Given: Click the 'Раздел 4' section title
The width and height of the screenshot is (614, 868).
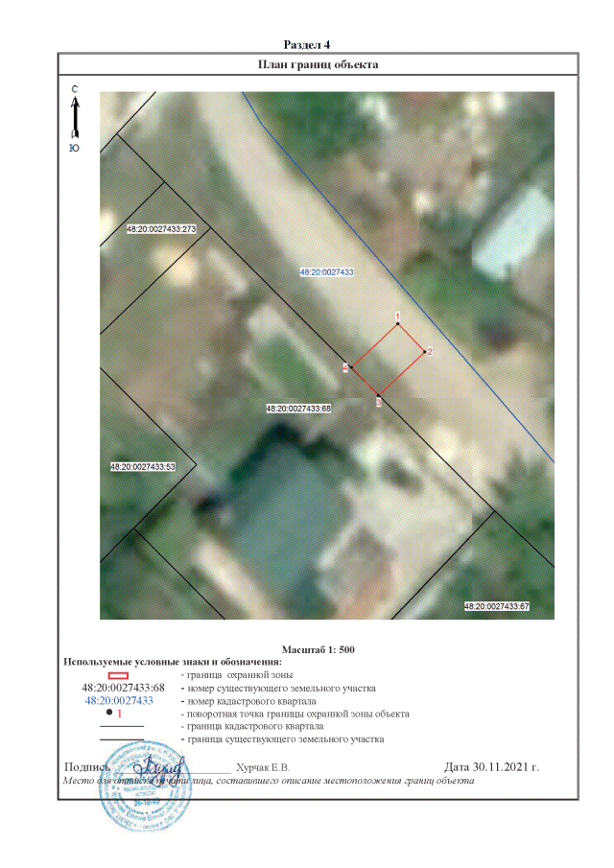Looking at the screenshot, I should tap(307, 45).
